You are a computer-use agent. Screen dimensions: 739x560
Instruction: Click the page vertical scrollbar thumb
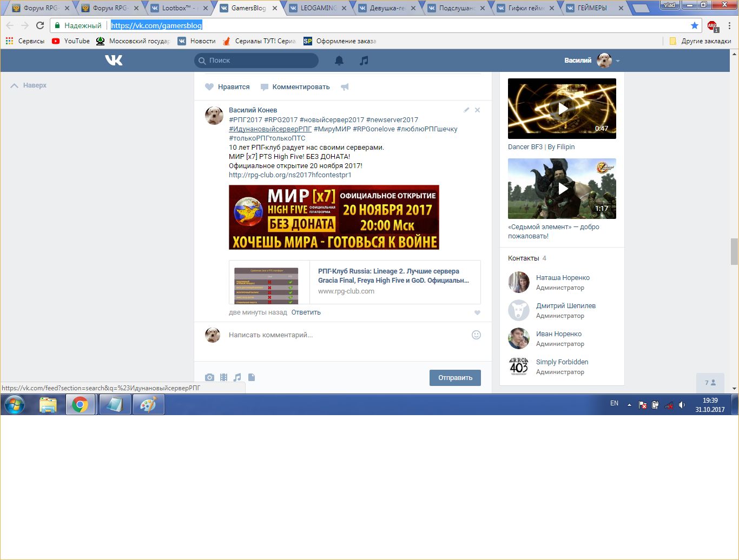tap(734, 251)
